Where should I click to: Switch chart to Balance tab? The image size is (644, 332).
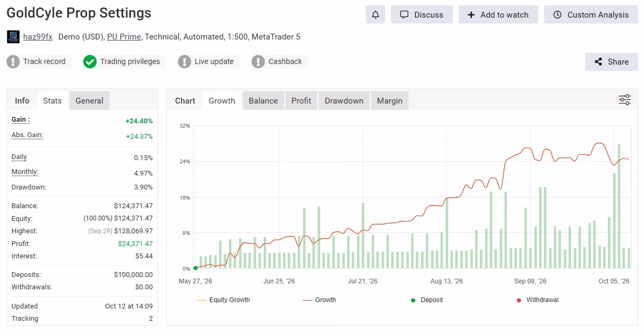pyautogui.click(x=263, y=101)
